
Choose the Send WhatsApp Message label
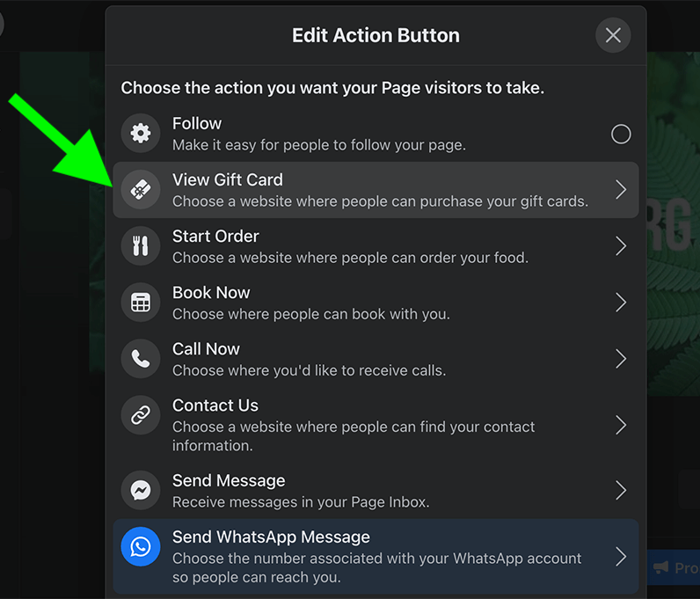[271, 537]
